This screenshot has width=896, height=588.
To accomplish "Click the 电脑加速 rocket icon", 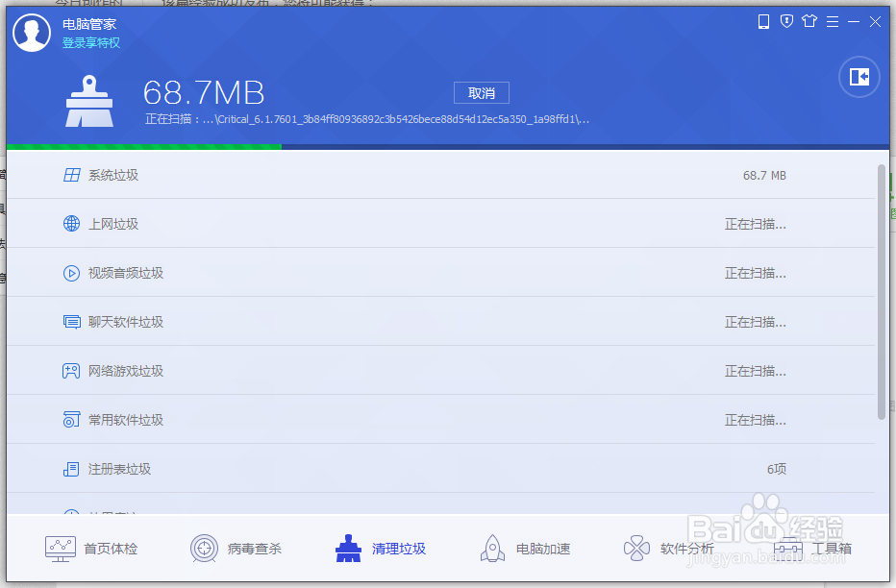I will point(492,549).
